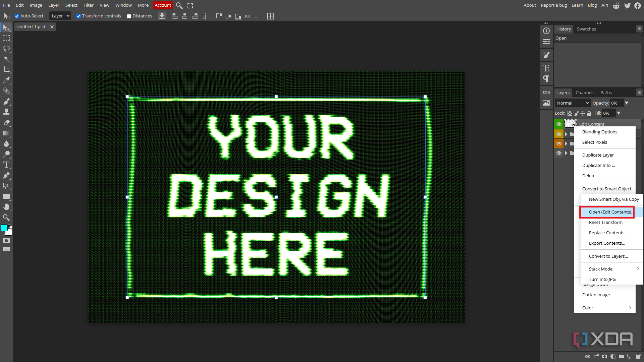Pick the Eyedropper tool
This screenshot has width=644, height=362.
tap(6, 80)
